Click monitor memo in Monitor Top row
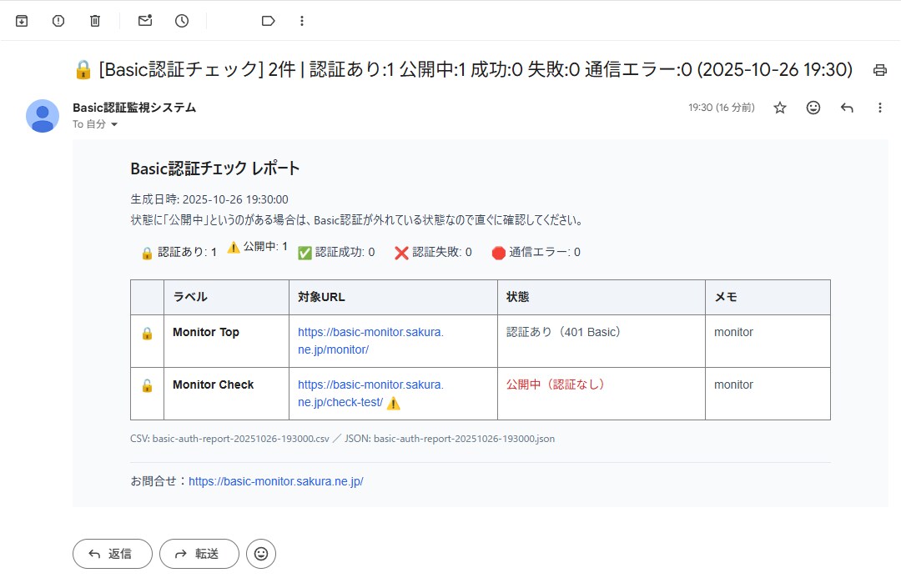This screenshot has width=901, height=588. [x=733, y=332]
